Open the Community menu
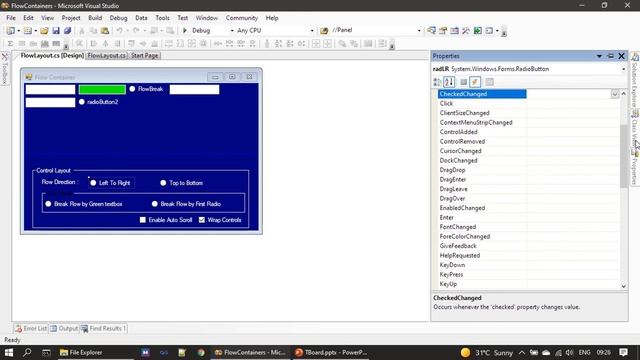 242,18
